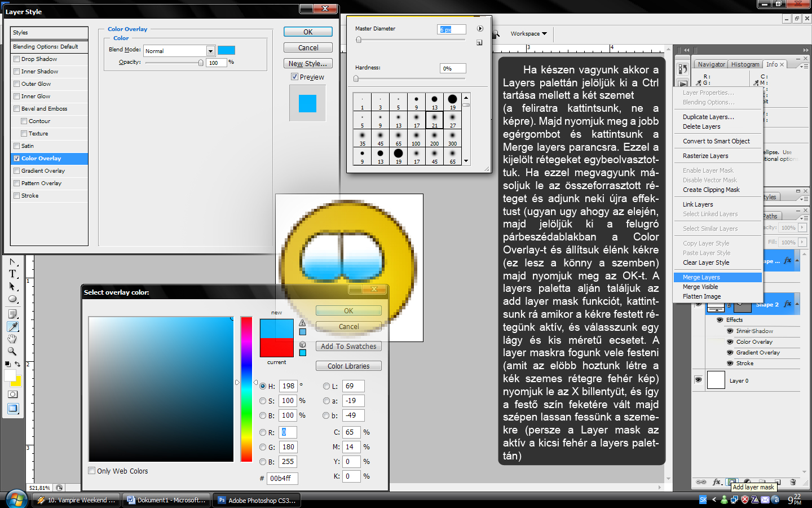Open the Blend Mode dropdown
Viewport: 812px width, 508px height.
click(210, 51)
